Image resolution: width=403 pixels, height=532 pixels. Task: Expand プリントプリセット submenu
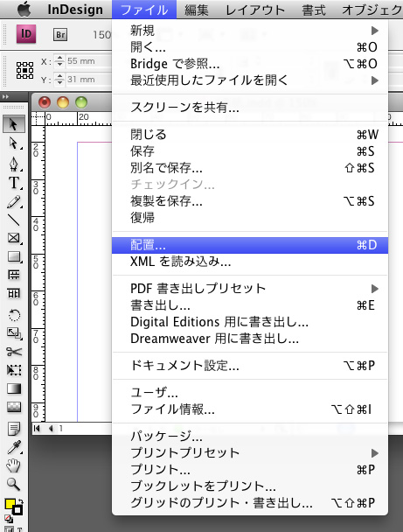[x=374, y=453]
